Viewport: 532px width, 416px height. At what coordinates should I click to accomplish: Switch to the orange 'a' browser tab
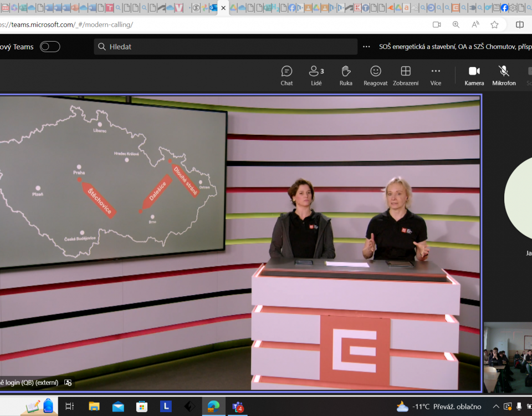point(406,7)
